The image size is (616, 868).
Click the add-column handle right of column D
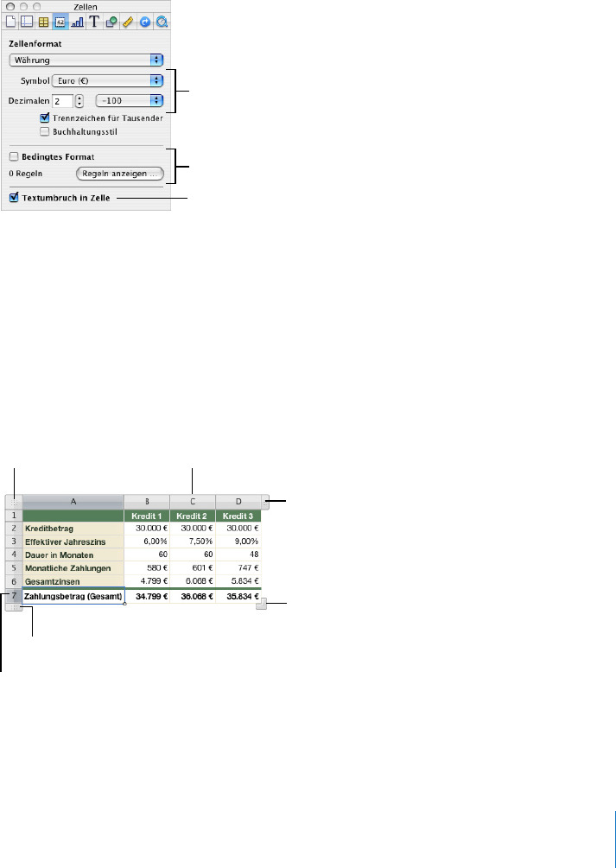tap(265, 502)
